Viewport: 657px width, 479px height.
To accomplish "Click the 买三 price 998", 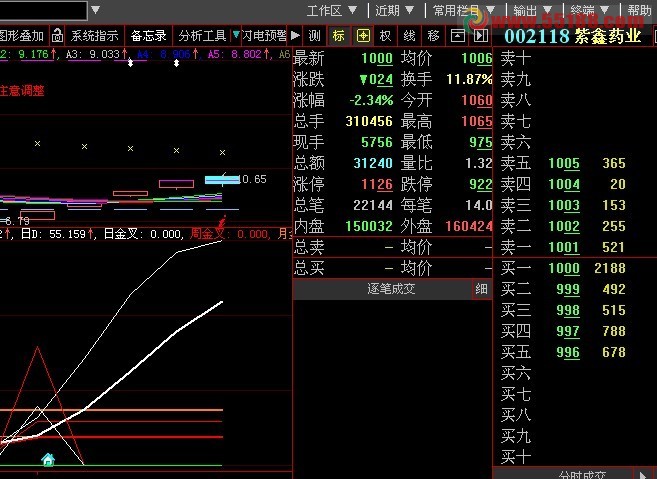I will pos(568,310).
